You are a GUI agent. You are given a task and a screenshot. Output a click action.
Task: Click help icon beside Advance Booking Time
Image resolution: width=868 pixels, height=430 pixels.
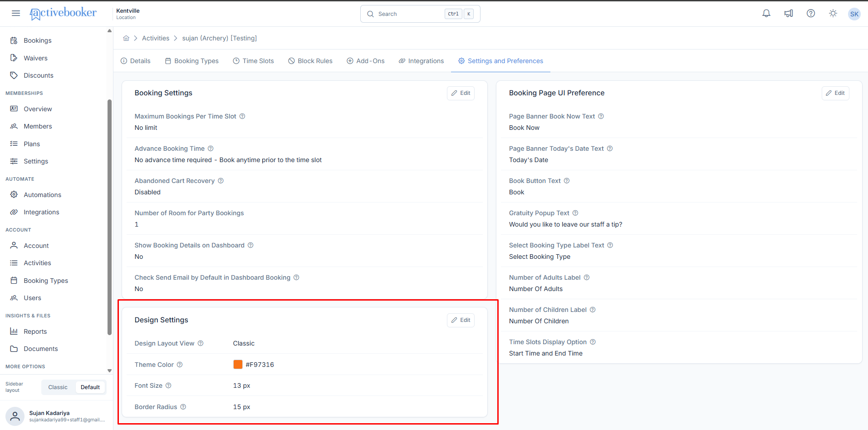(x=211, y=148)
